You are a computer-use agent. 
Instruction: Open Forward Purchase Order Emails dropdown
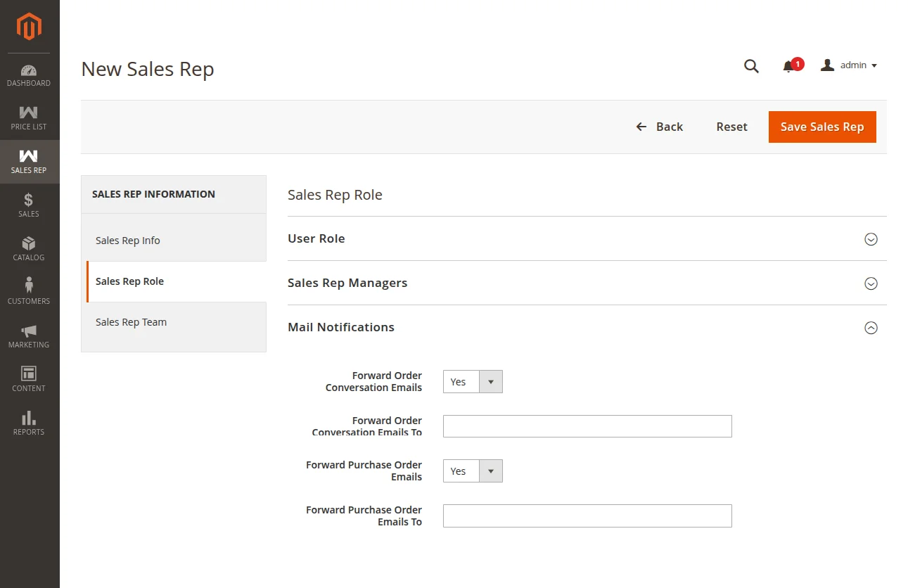click(x=473, y=471)
